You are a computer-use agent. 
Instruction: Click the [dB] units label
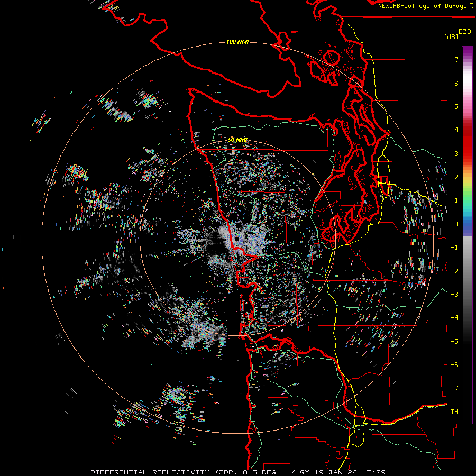pos(451,36)
